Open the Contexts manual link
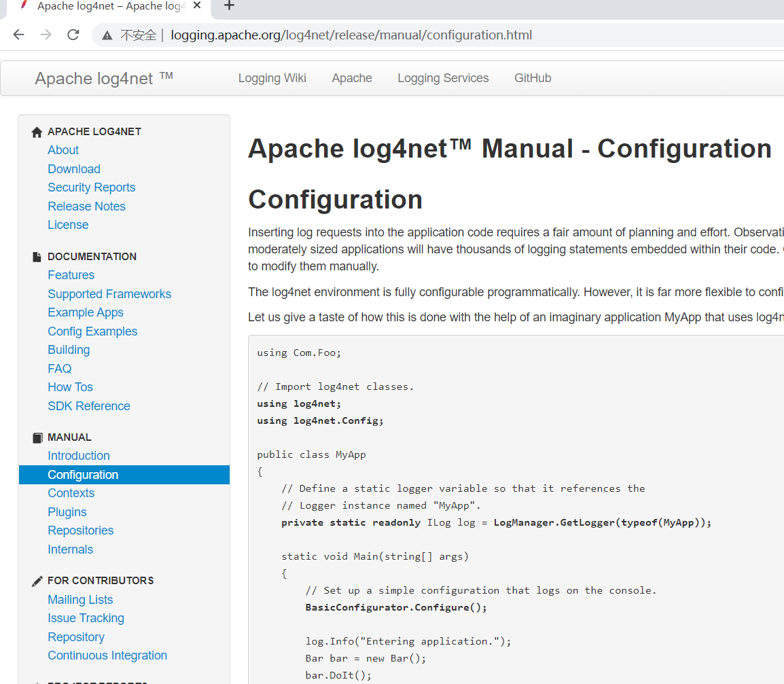 71,494
